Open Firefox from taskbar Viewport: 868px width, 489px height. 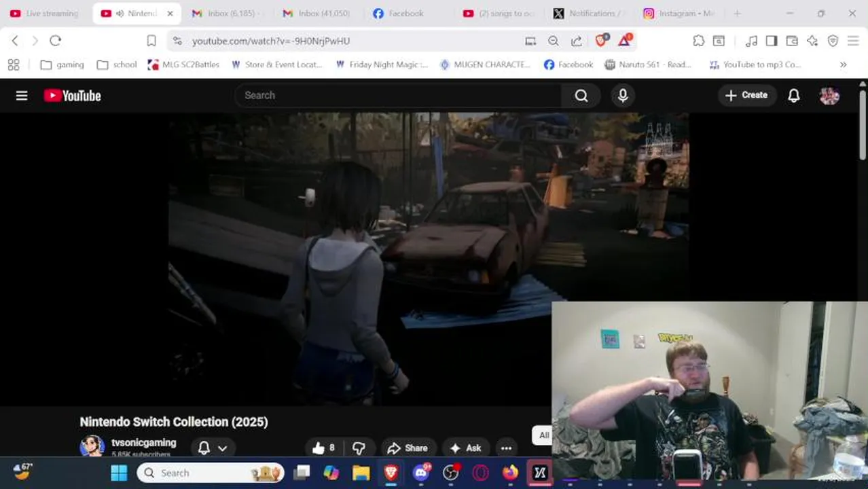pos(510,473)
